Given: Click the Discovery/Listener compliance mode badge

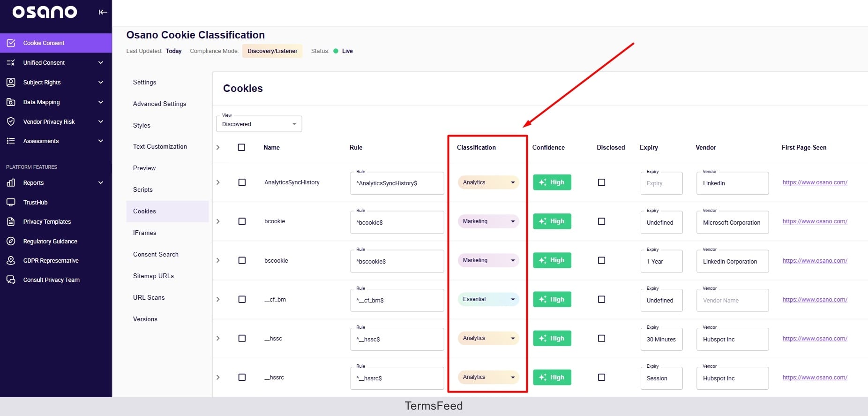Looking at the screenshot, I should (x=272, y=51).
